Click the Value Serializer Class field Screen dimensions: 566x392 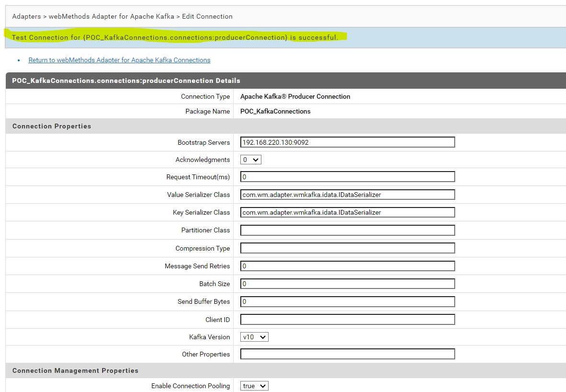[x=348, y=195]
